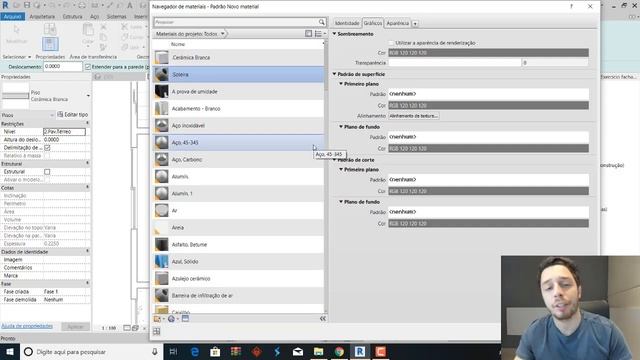The image size is (640, 360).
Task: Click the Revit application logo button
Action: pos(5,5)
